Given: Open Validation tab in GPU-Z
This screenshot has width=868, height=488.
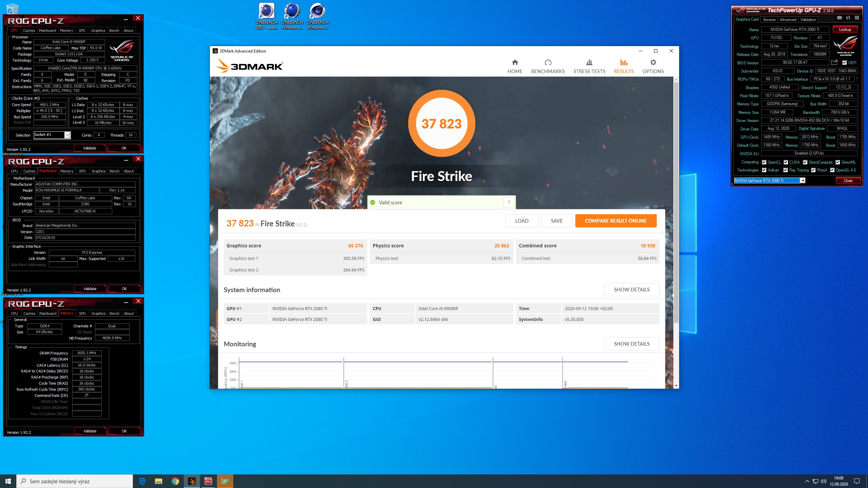Looking at the screenshot, I should click(808, 20).
